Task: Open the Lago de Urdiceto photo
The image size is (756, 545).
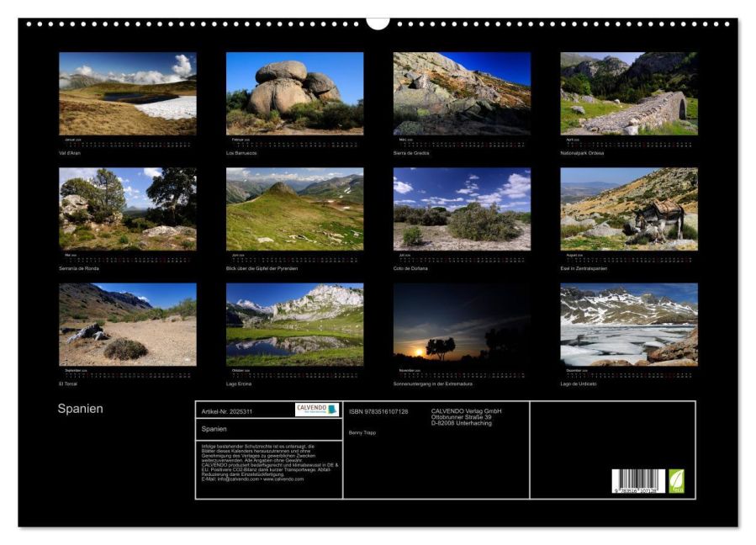Action: tap(629, 325)
